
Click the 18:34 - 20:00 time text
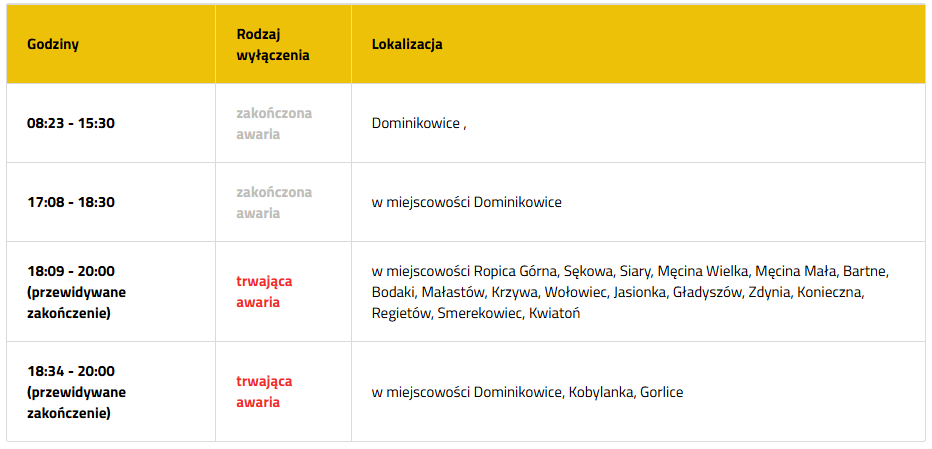71,371
